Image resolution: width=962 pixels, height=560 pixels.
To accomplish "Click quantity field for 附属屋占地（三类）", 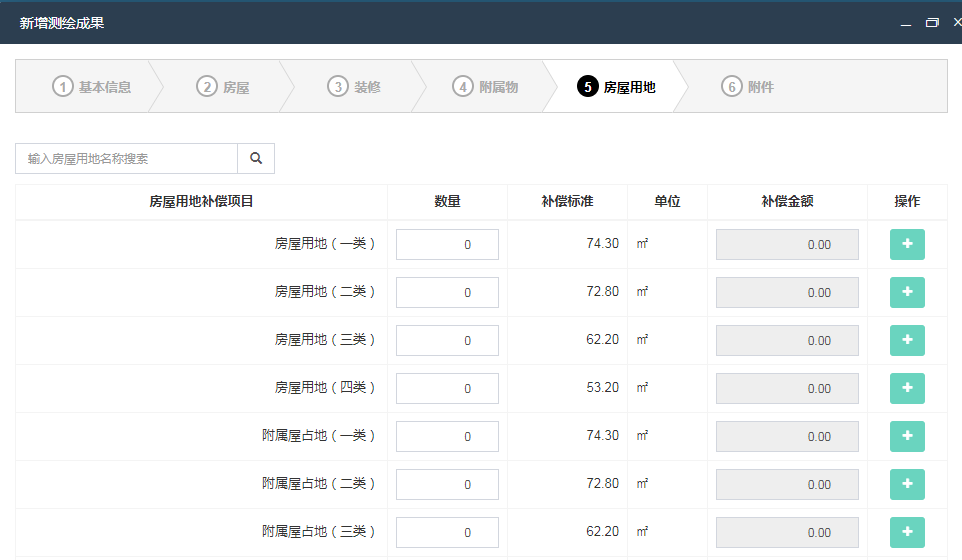I will tap(447, 532).
